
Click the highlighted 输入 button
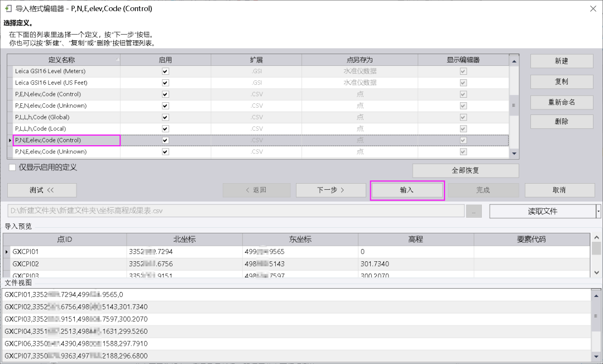pos(407,190)
